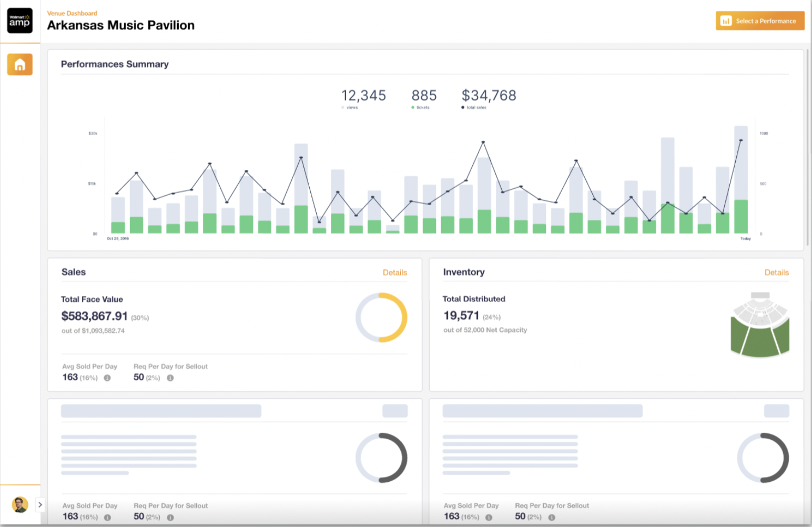Image resolution: width=812 pixels, height=527 pixels.
Task: Click info icon by Avg Sold Per Day in bottom-left card
Action: point(107,518)
